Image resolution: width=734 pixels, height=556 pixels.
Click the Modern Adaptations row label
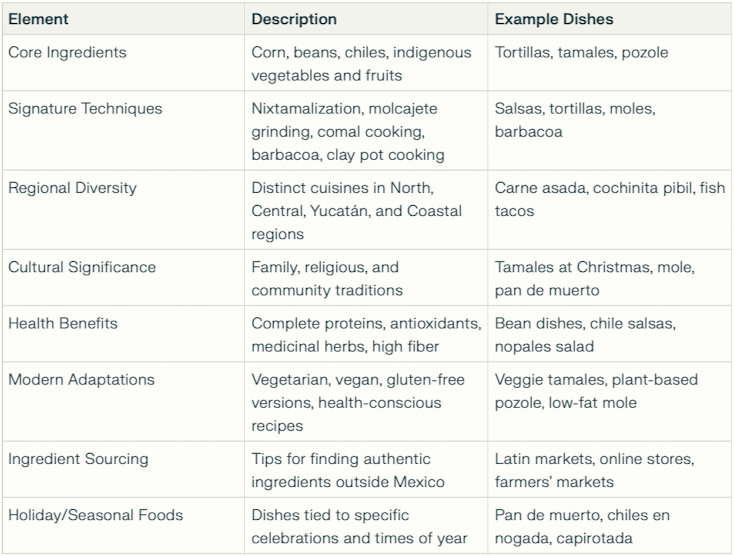81,380
